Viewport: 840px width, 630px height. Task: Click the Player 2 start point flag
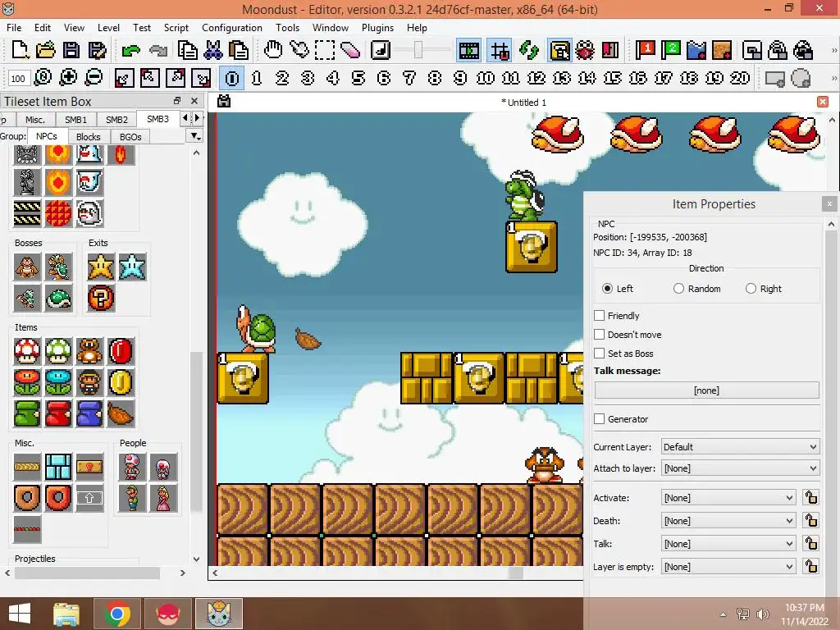click(671, 50)
